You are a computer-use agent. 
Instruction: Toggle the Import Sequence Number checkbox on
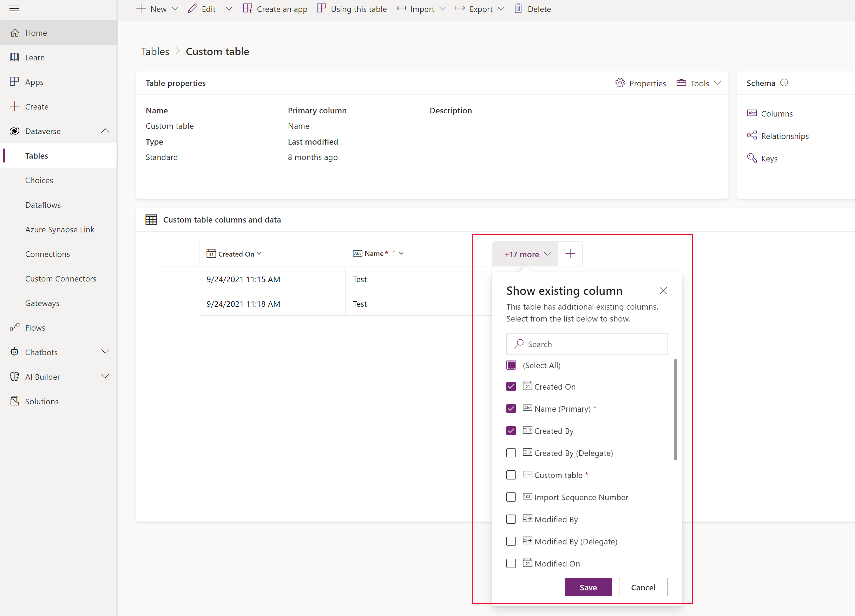coord(511,497)
